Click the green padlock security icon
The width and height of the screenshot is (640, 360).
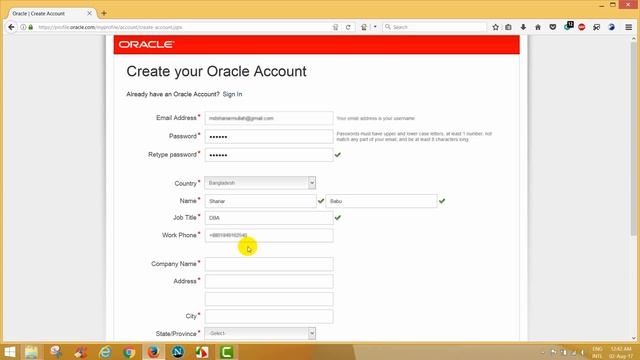point(31,27)
